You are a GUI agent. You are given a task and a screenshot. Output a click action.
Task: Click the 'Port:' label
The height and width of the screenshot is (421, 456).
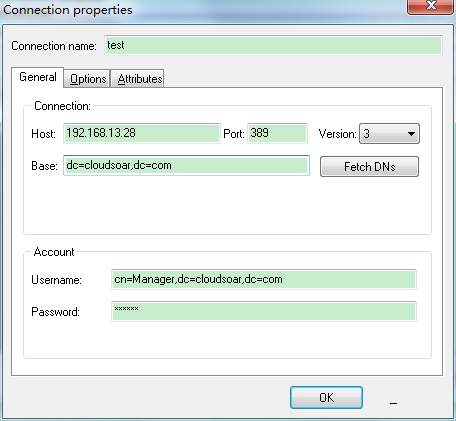click(x=234, y=134)
